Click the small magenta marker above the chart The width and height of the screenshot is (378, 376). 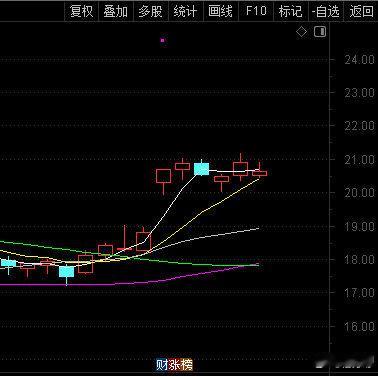(163, 40)
